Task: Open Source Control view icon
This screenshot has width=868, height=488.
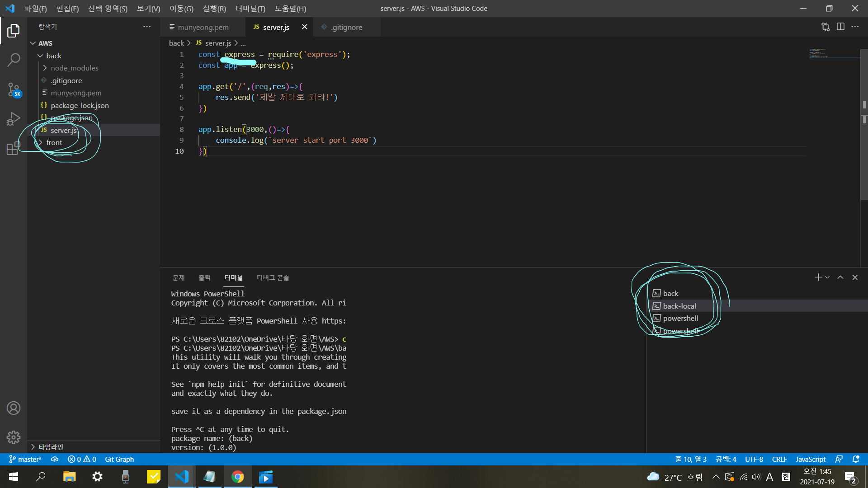Action: pyautogui.click(x=14, y=89)
